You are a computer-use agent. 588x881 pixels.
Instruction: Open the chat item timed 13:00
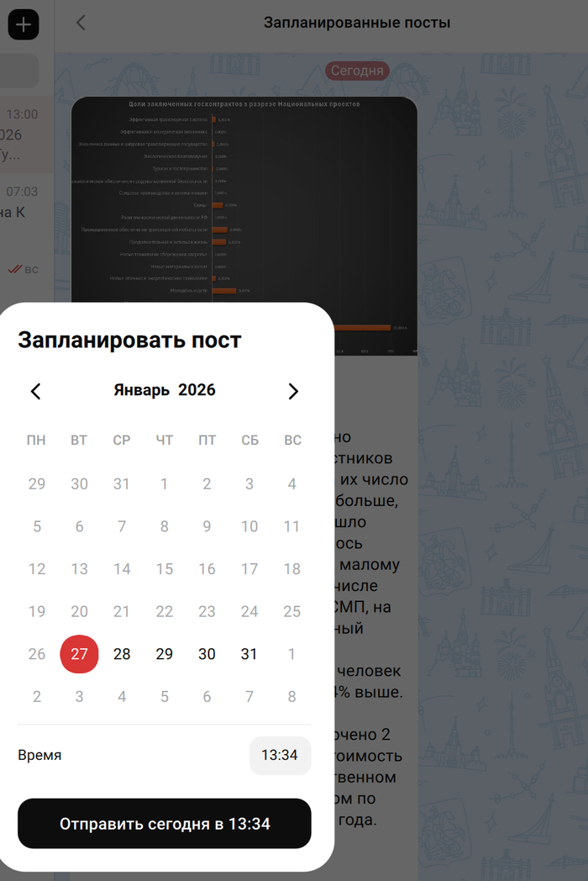click(22, 135)
